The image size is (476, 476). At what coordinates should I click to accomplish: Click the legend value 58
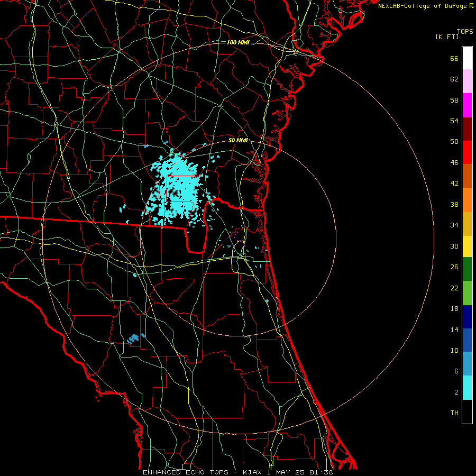(454, 100)
